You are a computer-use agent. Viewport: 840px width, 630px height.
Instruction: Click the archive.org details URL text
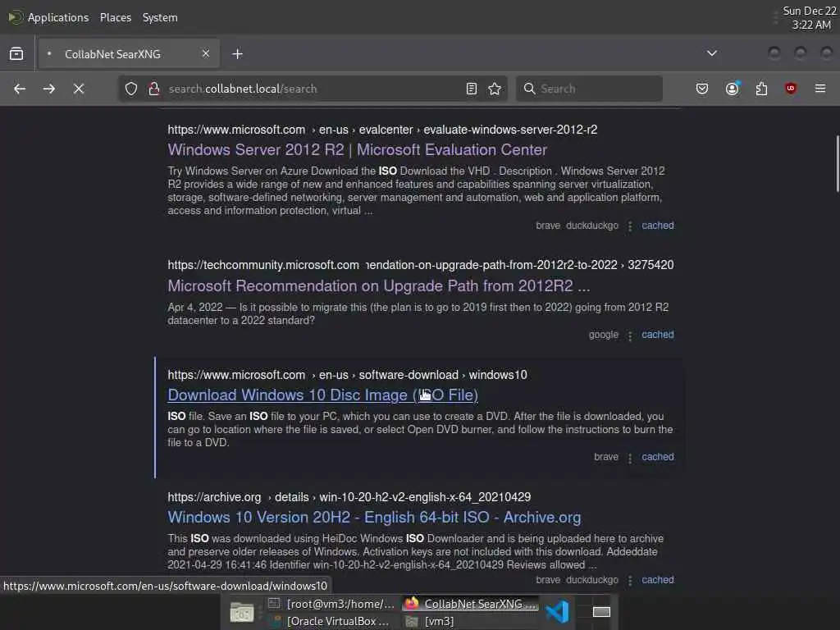tap(349, 498)
